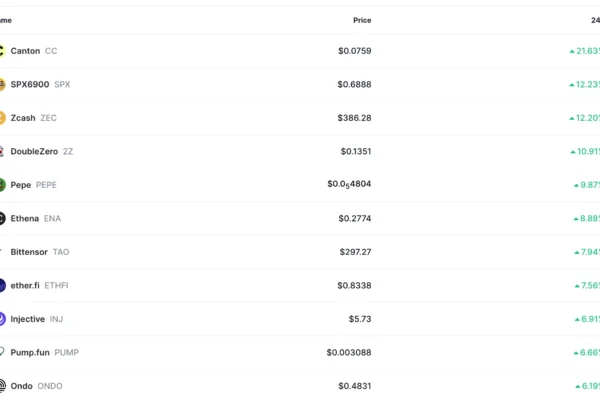Click the Injective coin icon
Image resolution: width=600 pixels, height=400 pixels.
coord(2,319)
